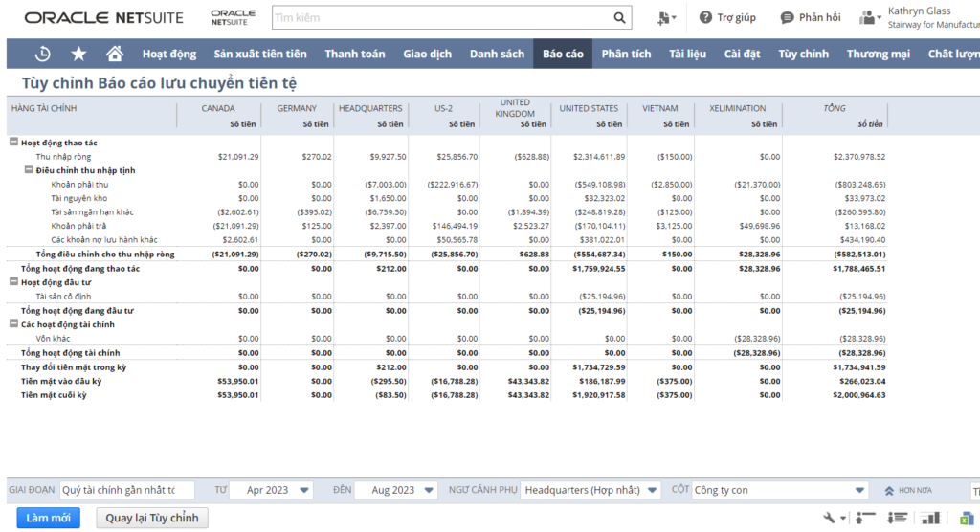Open the Phân tích menu
The height and width of the screenshot is (532, 980).
pos(626,54)
